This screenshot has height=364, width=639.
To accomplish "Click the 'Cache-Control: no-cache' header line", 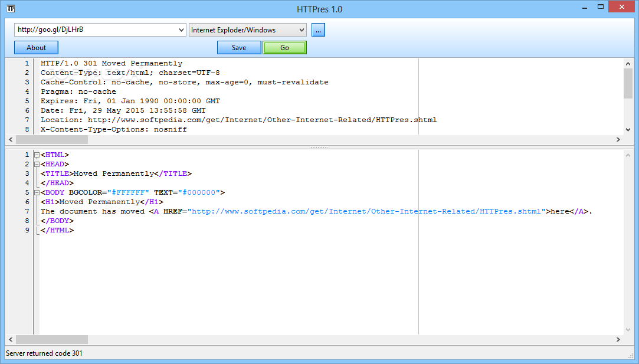I will pyautogui.click(x=184, y=82).
